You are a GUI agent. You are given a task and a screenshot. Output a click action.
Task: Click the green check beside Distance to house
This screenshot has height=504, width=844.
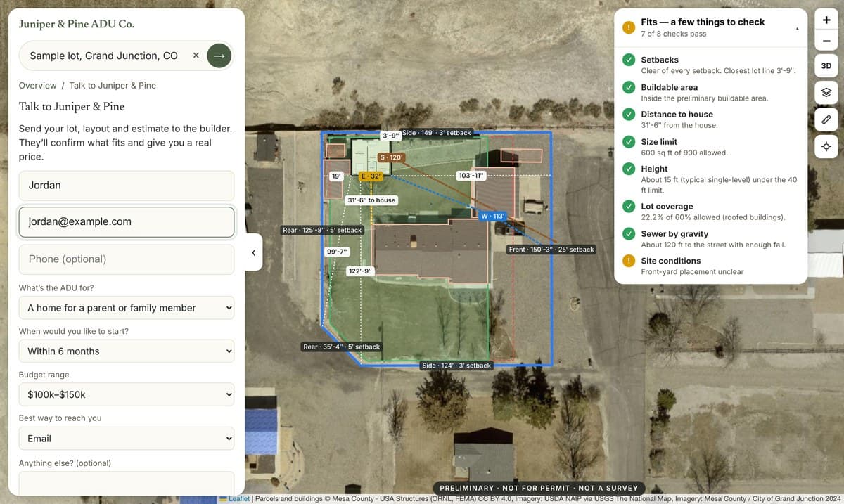[629, 115]
